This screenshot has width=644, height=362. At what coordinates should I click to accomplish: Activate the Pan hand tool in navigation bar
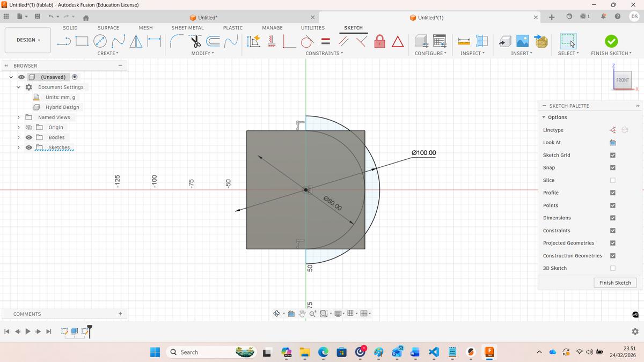(x=302, y=313)
